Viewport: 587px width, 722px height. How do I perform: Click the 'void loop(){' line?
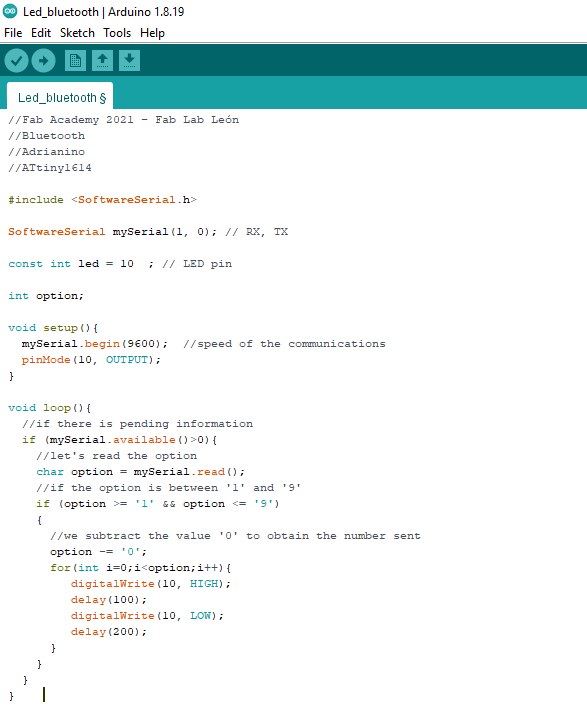tap(50, 408)
